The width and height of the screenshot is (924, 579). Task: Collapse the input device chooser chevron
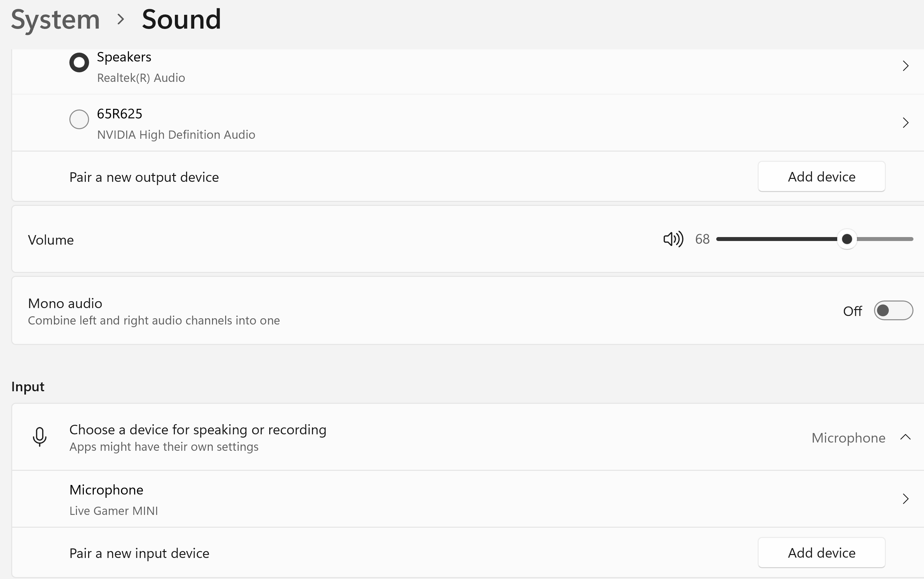coord(905,437)
